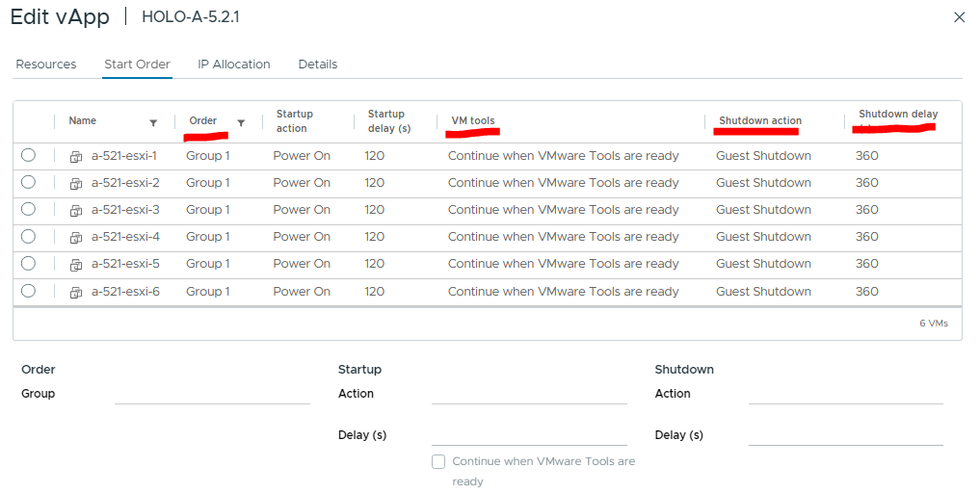Open the Shutdown Action dropdown field

tap(845, 393)
